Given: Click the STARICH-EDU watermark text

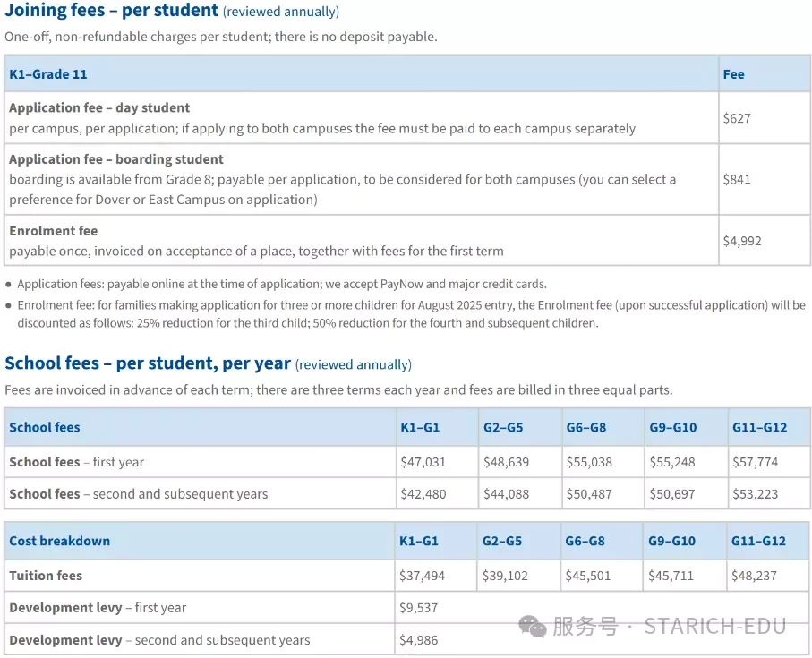Looking at the screenshot, I should click(715, 627).
